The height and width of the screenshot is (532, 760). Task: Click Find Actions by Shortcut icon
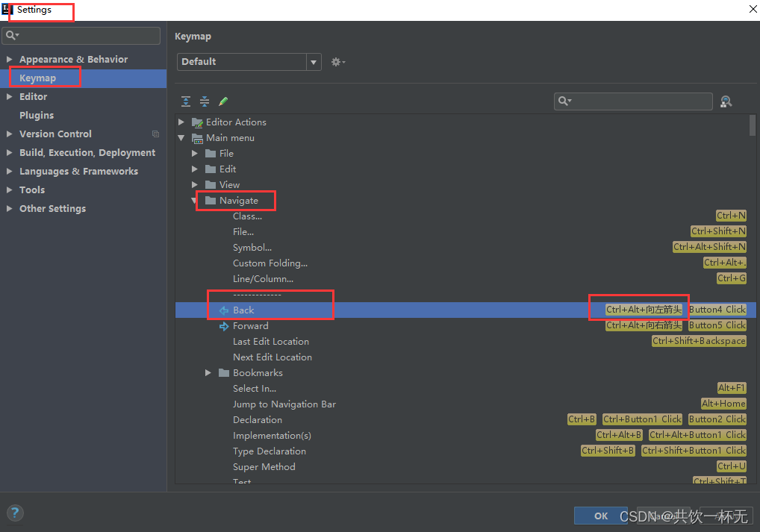pyautogui.click(x=726, y=101)
